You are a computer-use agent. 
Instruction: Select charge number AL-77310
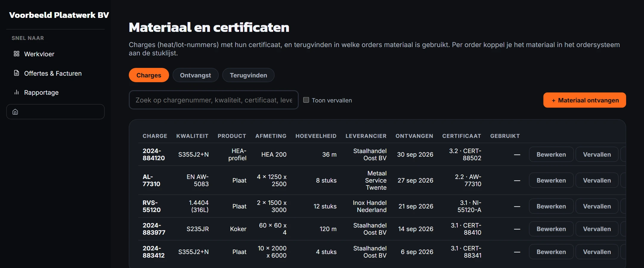point(151,180)
